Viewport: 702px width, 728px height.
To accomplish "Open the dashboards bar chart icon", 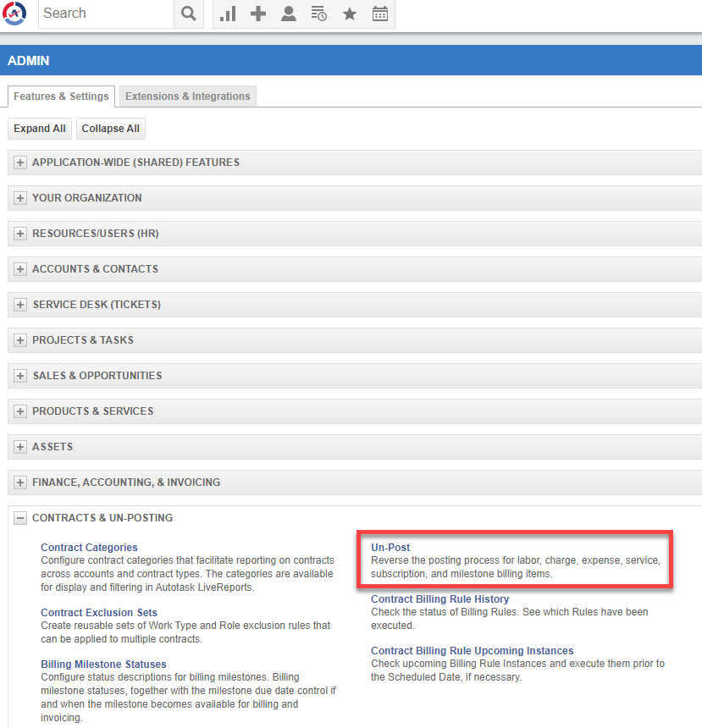I will (x=228, y=14).
